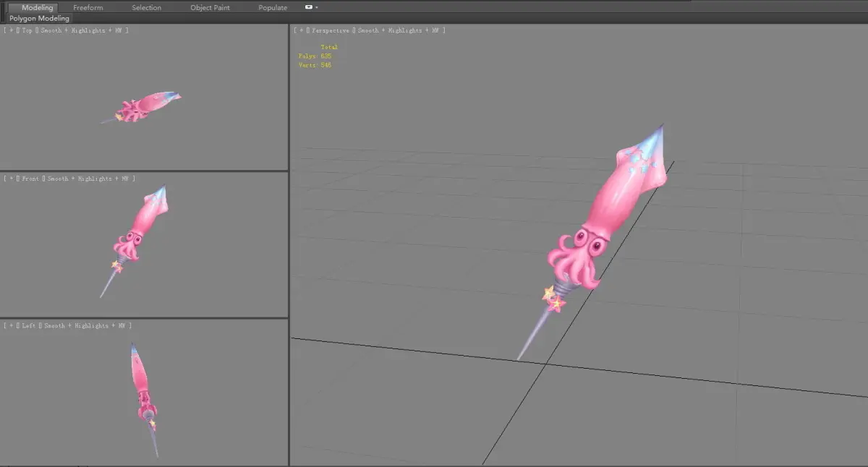Toggle the ribbon minimize icon
Screen dimensions: 868x467
pyautogui.click(x=309, y=7)
